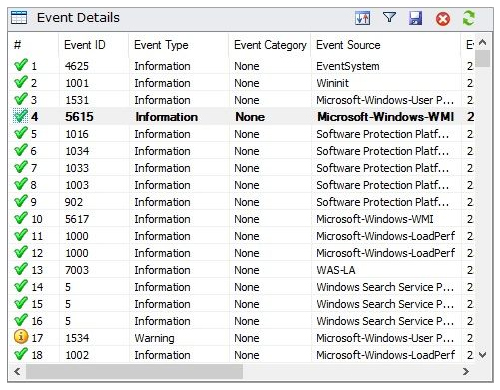
Task: Select Event ID 1001 cell
Action: pyautogui.click(x=77, y=83)
